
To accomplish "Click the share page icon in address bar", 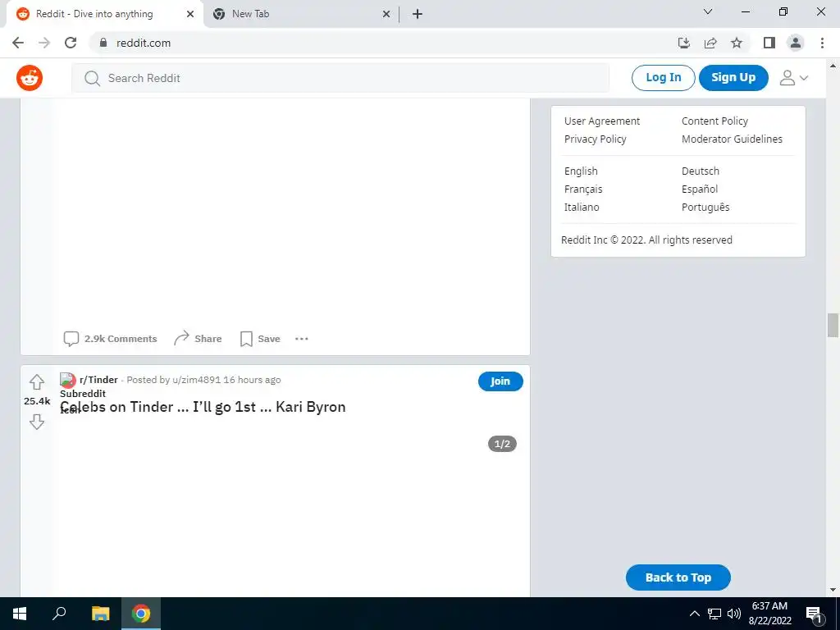I will [710, 43].
